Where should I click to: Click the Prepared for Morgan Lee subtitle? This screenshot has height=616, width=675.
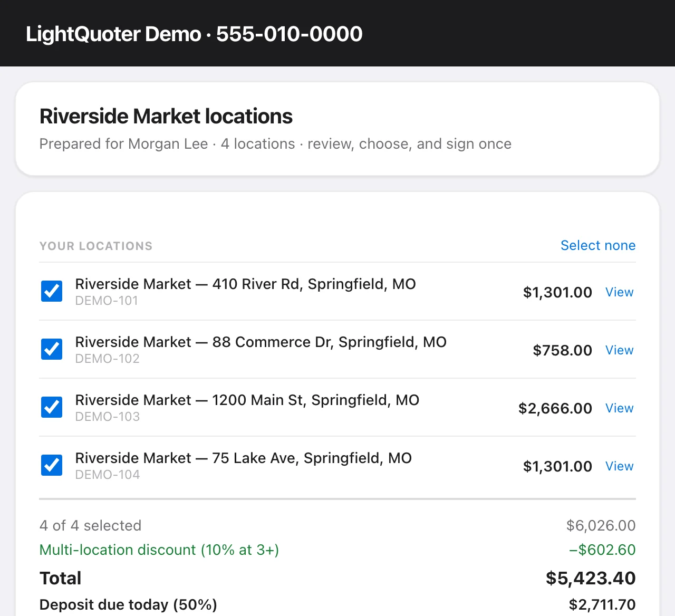[275, 144]
